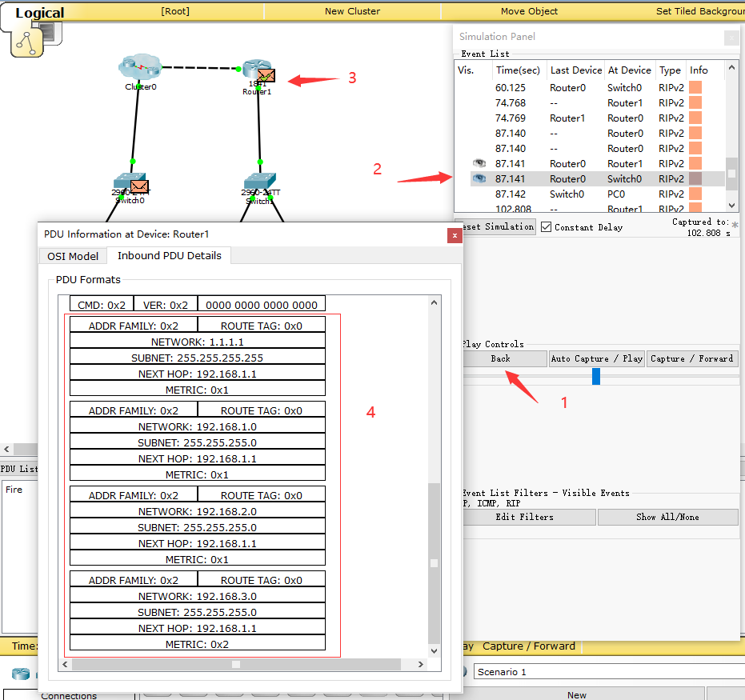Sort events by Time(sec) column header
Image resolution: width=745 pixels, height=700 pixels.
point(518,70)
